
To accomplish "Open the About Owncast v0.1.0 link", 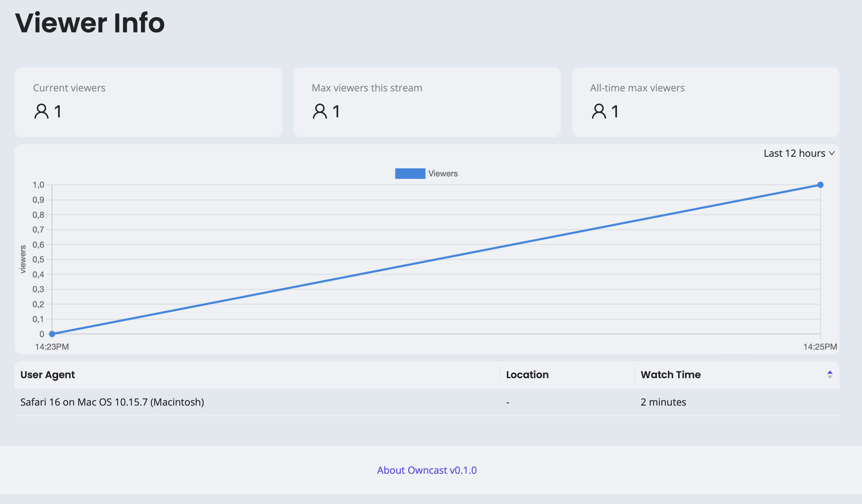I will [x=426, y=470].
